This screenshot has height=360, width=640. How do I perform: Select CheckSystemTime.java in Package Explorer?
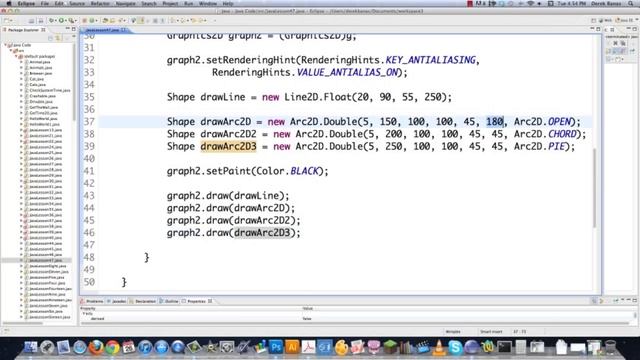pos(50,90)
